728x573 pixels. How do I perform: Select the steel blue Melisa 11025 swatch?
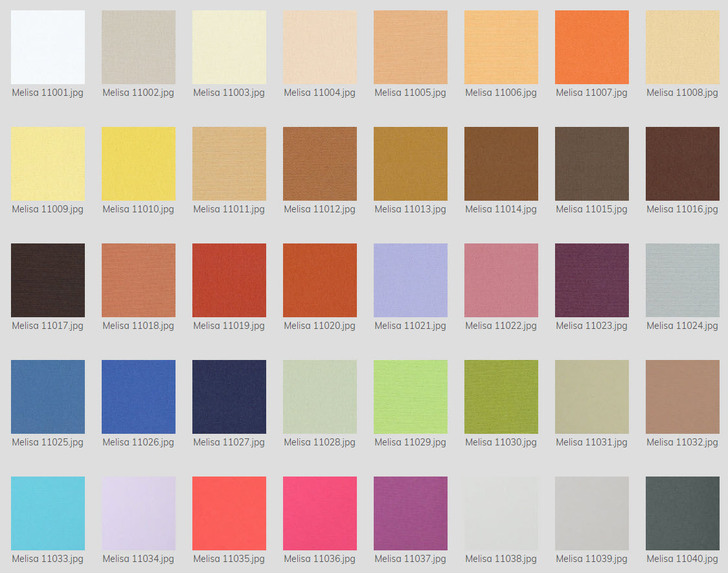[x=48, y=397]
